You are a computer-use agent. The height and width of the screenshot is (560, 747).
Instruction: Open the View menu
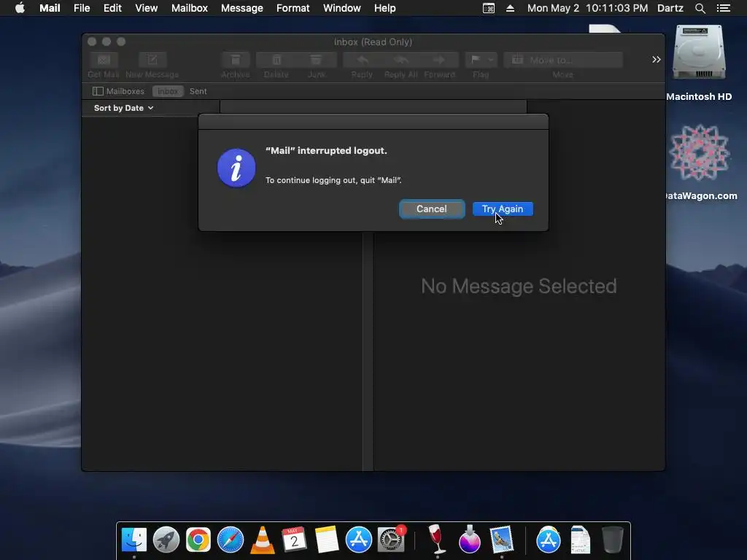[146, 8]
